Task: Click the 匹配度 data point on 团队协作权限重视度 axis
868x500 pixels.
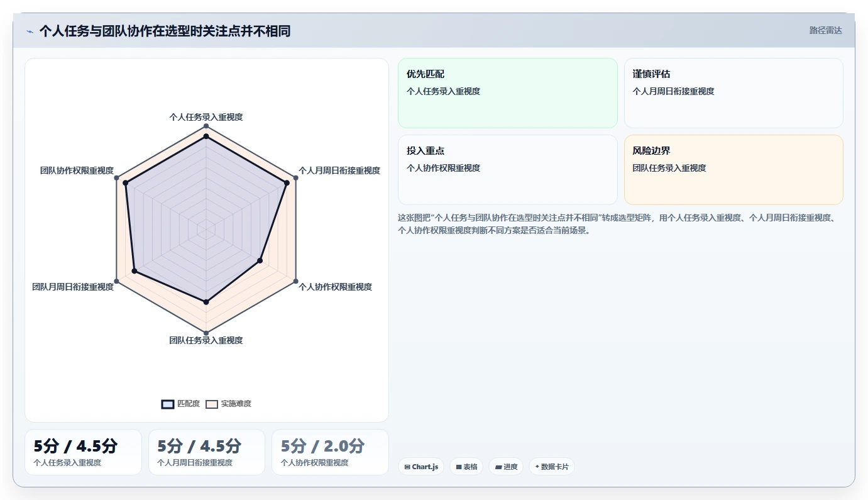Action: click(x=126, y=183)
